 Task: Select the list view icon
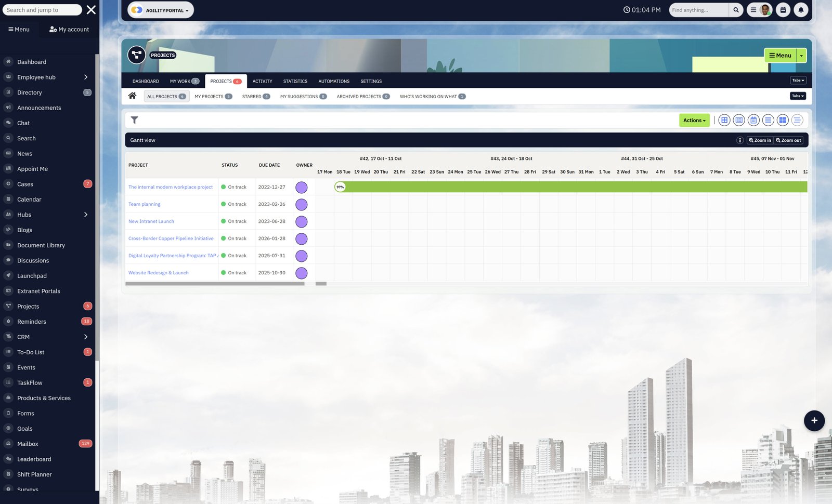(768, 120)
